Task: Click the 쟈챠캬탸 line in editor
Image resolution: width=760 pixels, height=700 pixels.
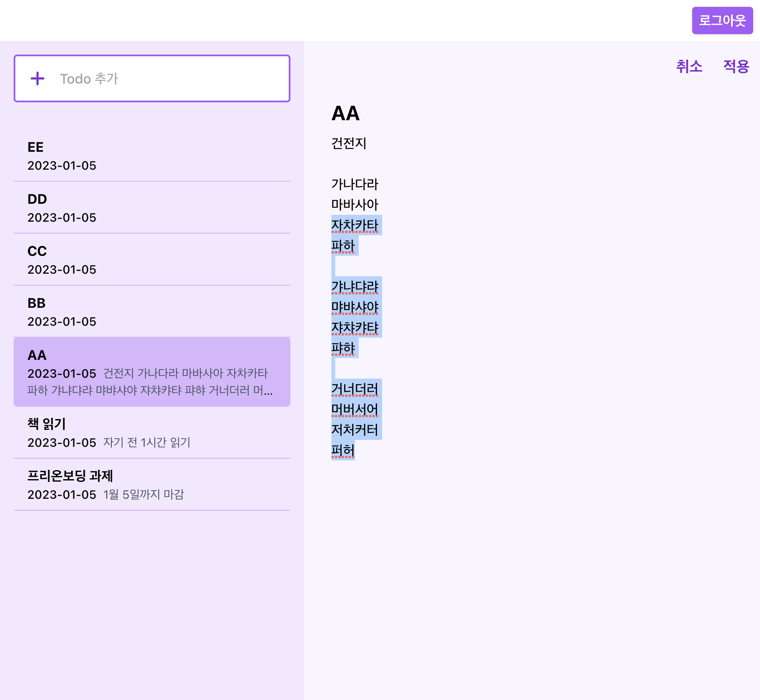Action: [x=355, y=327]
